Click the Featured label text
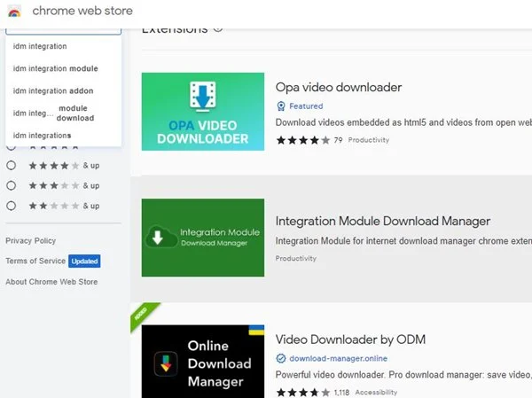Image resolution: width=532 pixels, height=398 pixels. (306, 106)
